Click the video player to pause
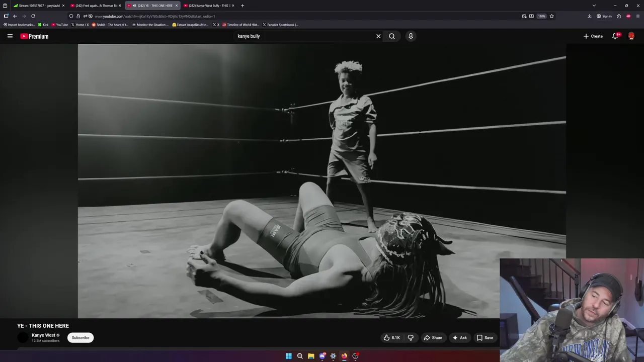 (x=322, y=181)
